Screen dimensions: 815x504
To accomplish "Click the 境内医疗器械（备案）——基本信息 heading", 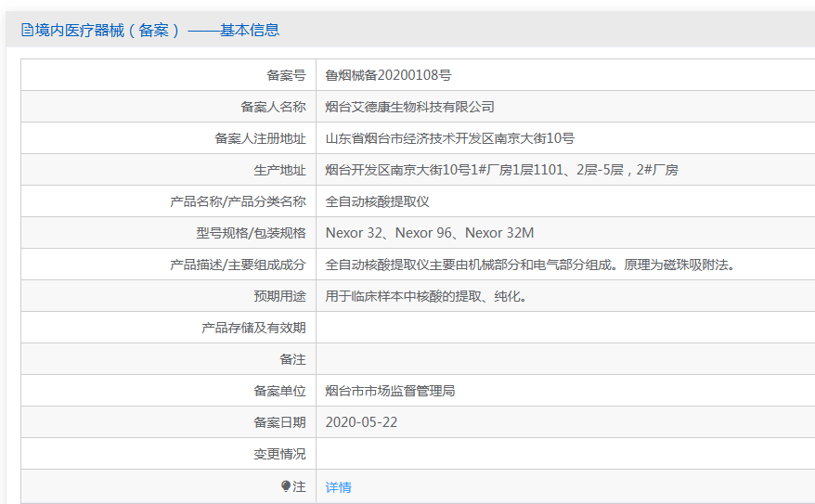I will pyautogui.click(x=157, y=30).
